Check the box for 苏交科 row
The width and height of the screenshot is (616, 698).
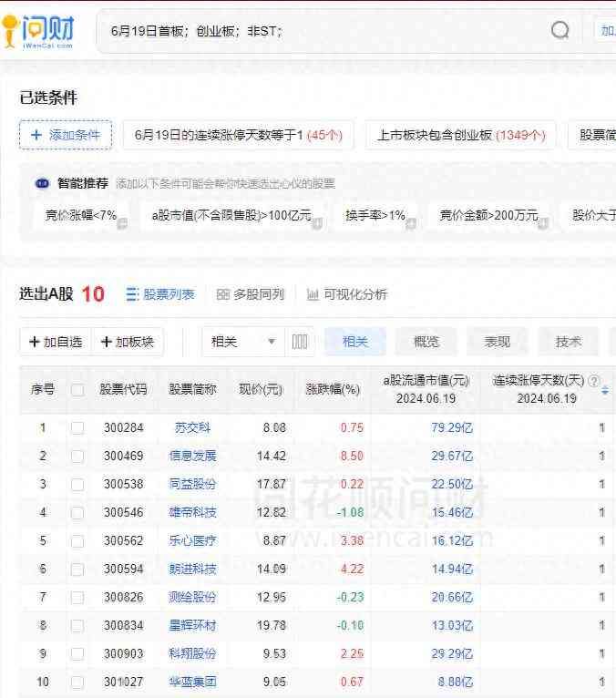pyautogui.click(x=77, y=427)
